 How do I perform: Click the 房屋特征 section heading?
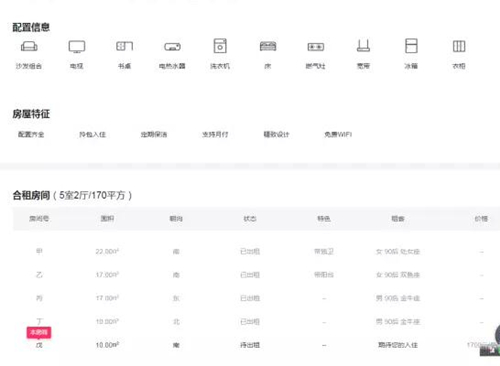pyautogui.click(x=31, y=114)
